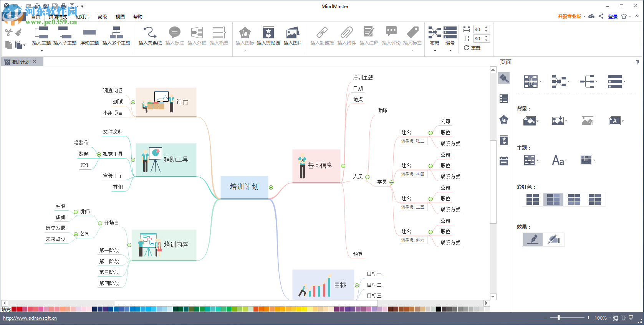Click 升级专业版 upgrade button
Viewport: 644px width, 325px height.
click(x=570, y=16)
